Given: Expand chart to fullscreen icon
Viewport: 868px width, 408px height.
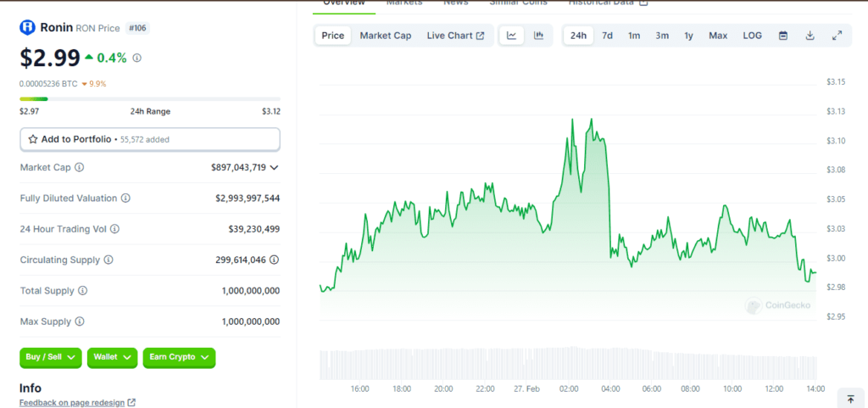Looking at the screenshot, I should (x=837, y=36).
